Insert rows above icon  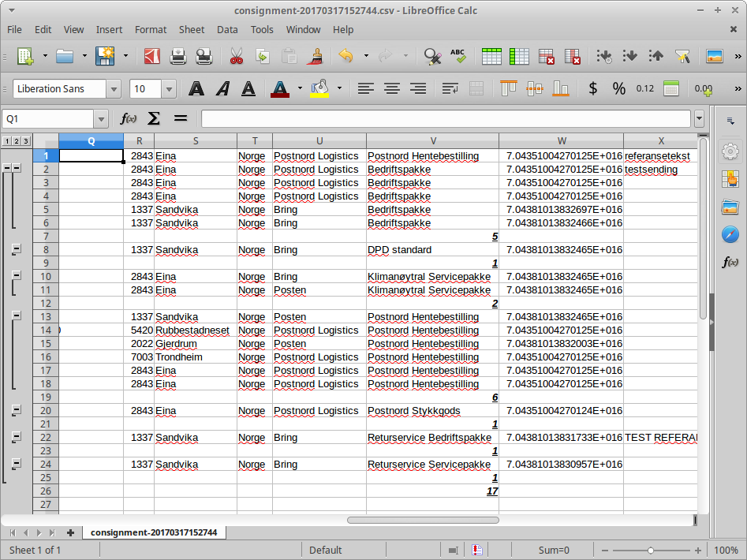click(x=491, y=56)
